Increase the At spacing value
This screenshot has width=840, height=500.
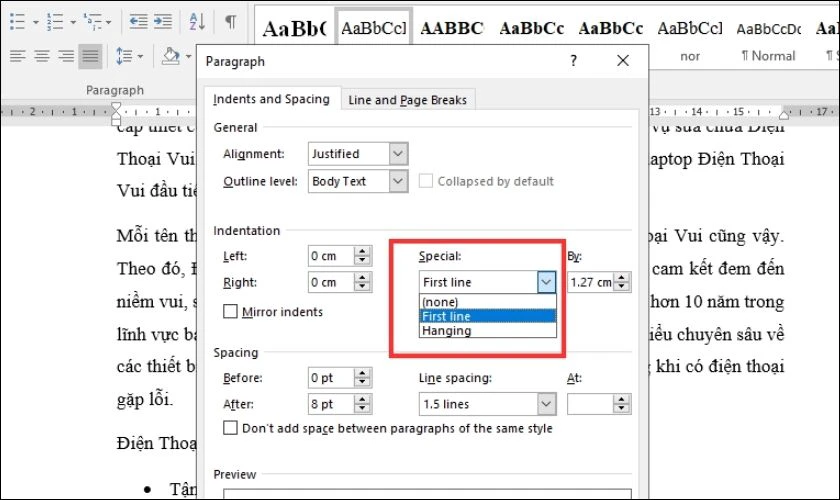pos(621,399)
